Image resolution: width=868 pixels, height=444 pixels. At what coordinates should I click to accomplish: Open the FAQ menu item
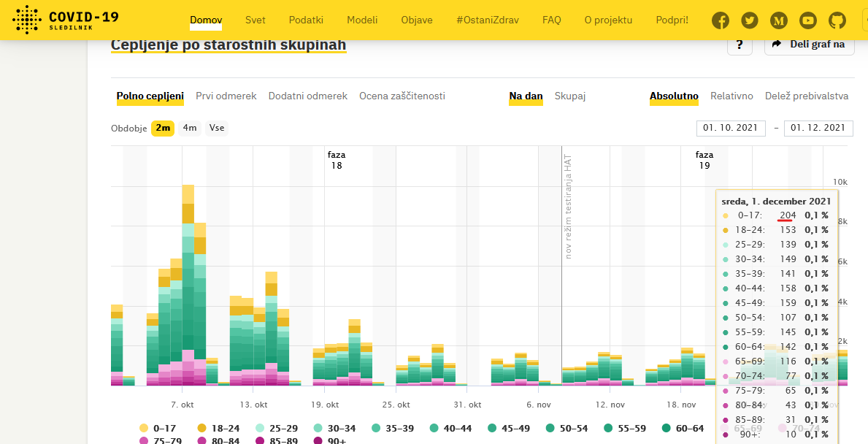[x=552, y=20]
